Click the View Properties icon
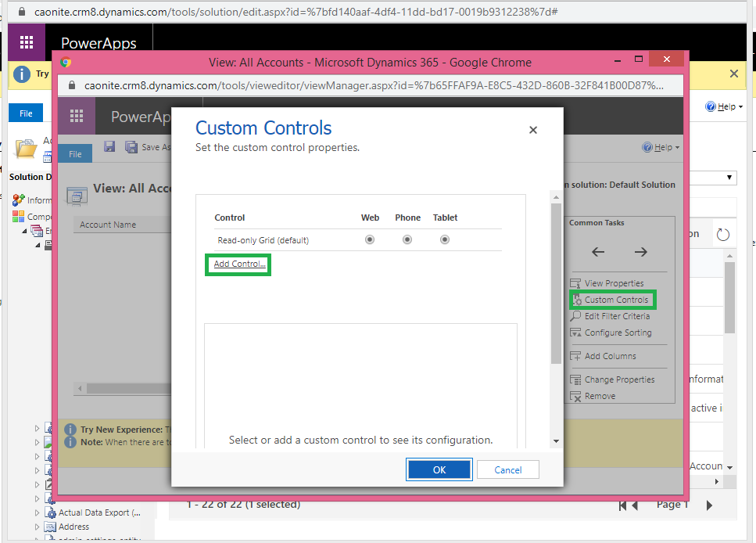756x543 pixels. (x=575, y=283)
